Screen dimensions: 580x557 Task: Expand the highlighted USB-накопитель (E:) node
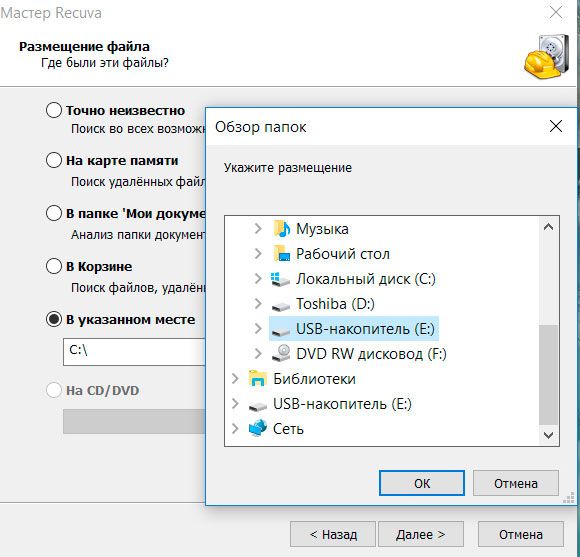click(258, 328)
